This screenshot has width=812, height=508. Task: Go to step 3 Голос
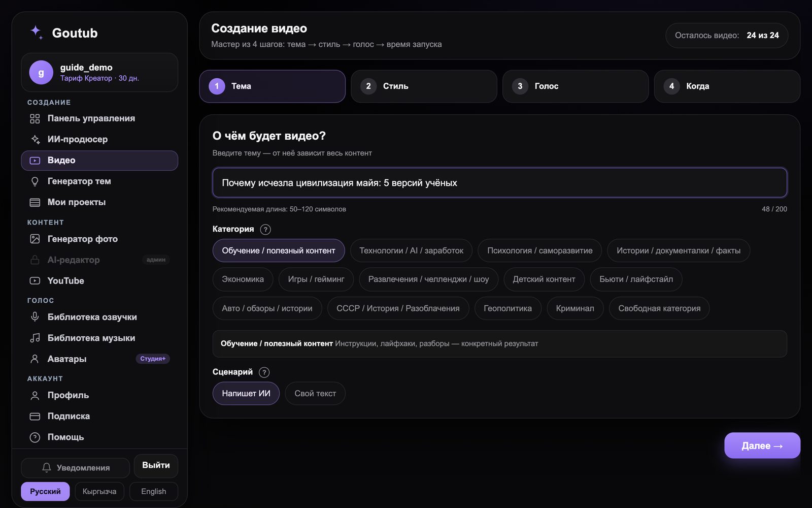(576, 86)
